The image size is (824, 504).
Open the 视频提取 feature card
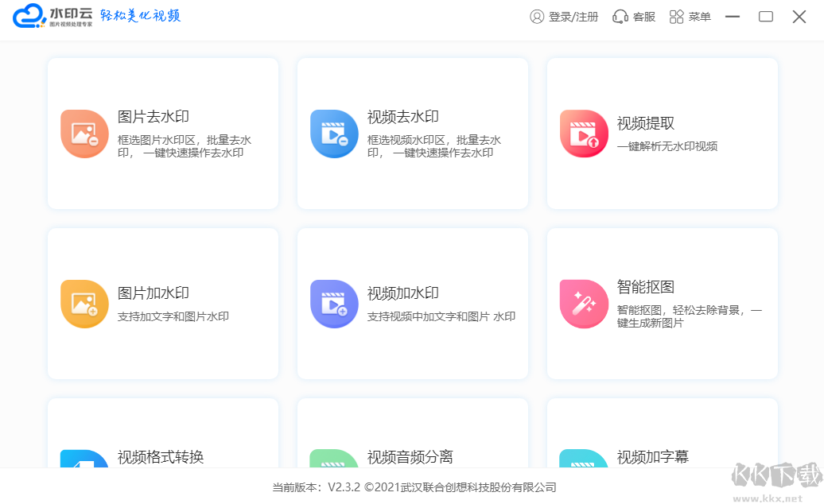(x=662, y=133)
